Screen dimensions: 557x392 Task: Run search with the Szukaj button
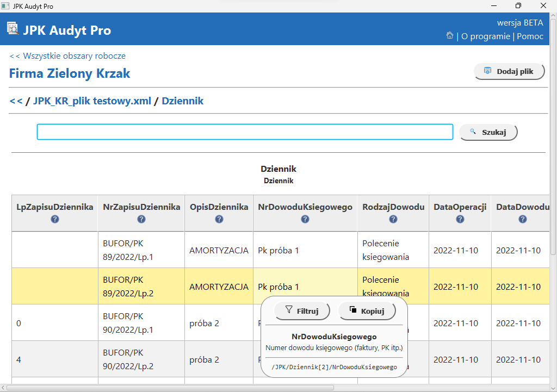click(x=488, y=133)
